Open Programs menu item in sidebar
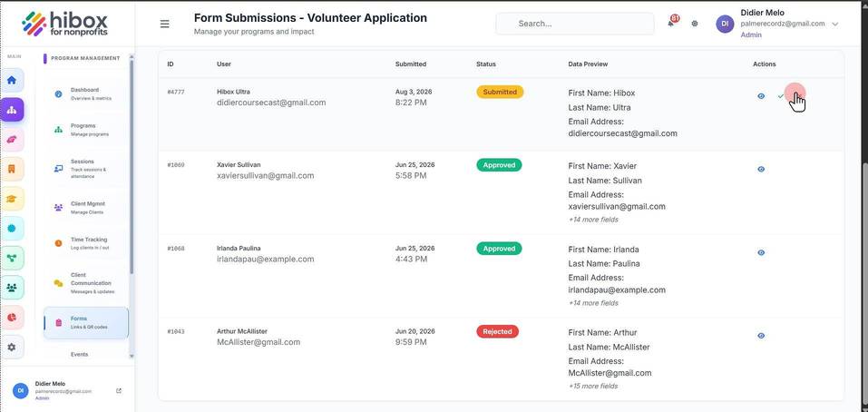The height and width of the screenshot is (412, 868). tap(85, 130)
